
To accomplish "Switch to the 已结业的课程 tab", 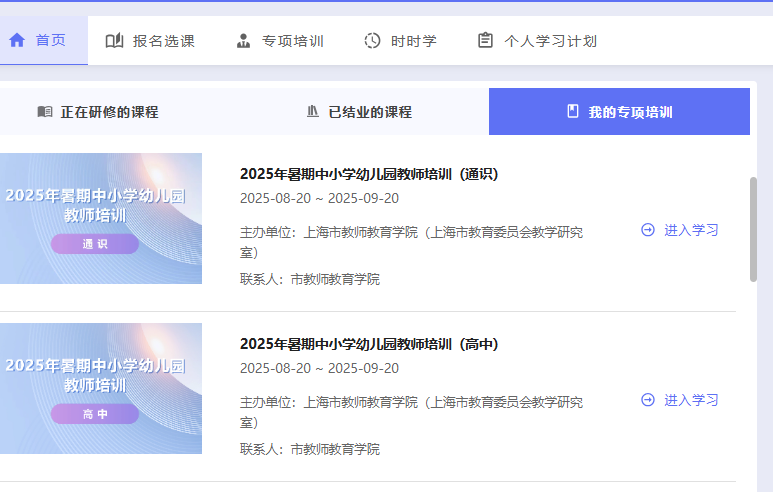I will (369, 112).
